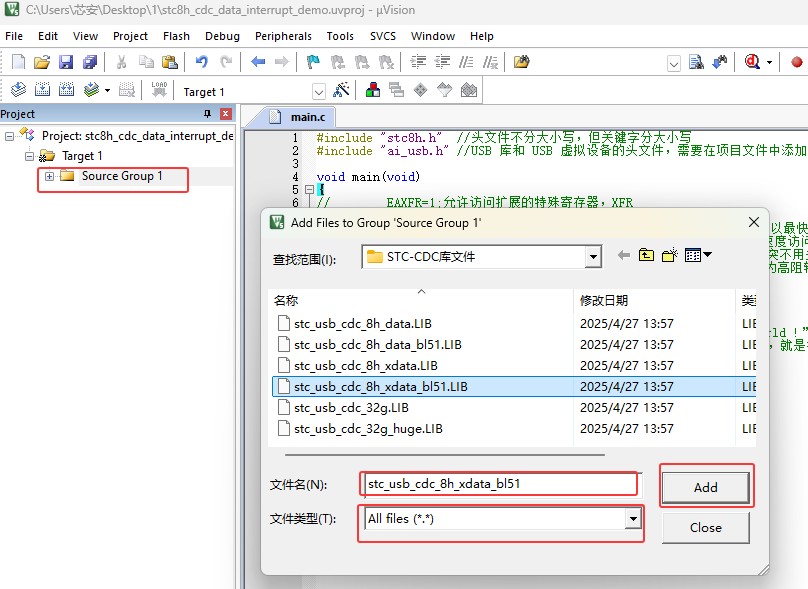The width and height of the screenshot is (808, 589).
Task: Open view menu icon in dialog
Action: (x=698, y=255)
